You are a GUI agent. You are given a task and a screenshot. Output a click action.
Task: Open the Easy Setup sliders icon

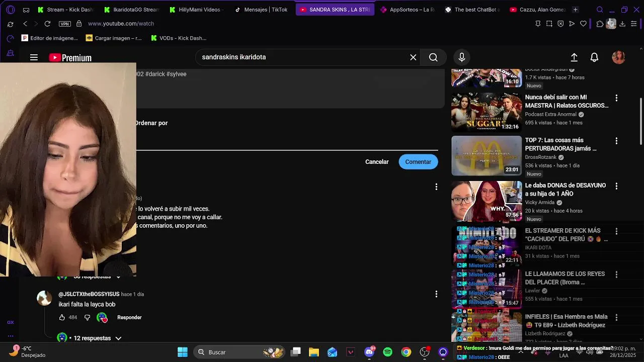coord(634,24)
